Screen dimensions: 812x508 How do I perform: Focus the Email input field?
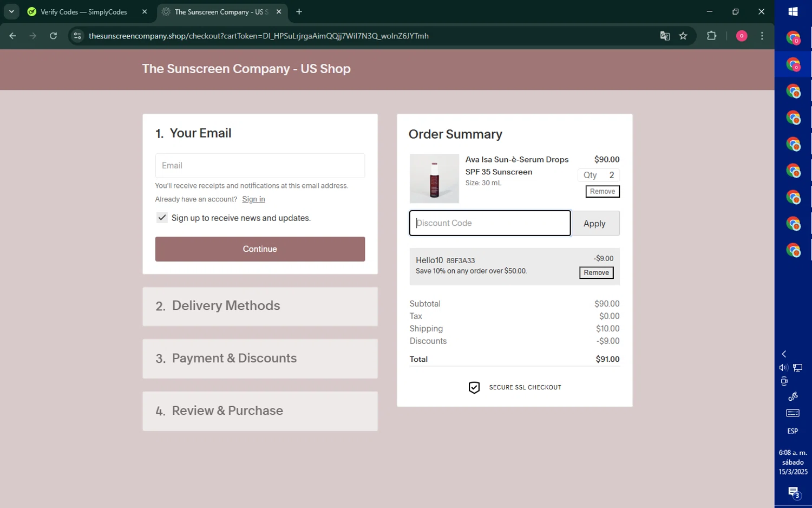pos(260,166)
